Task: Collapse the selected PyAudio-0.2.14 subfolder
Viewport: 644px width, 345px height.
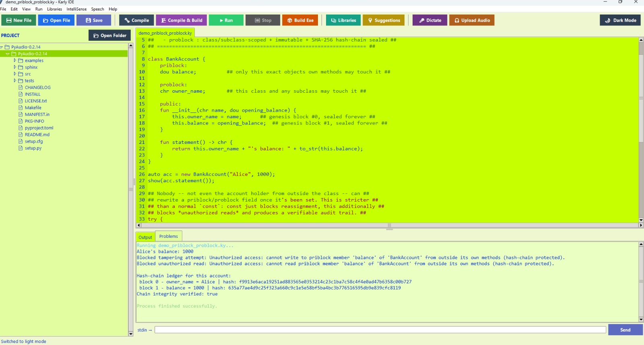Action: tap(8, 54)
